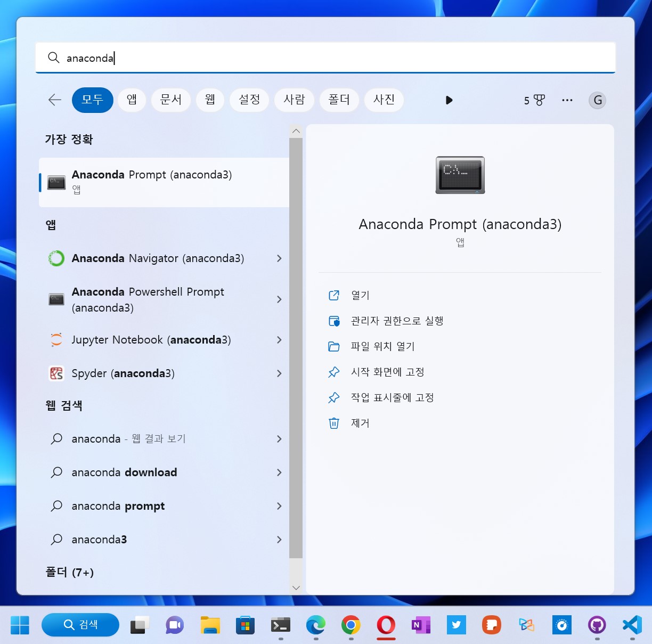Expand Anaconda Powershell Prompt chevron
The width and height of the screenshot is (652, 644).
click(279, 299)
